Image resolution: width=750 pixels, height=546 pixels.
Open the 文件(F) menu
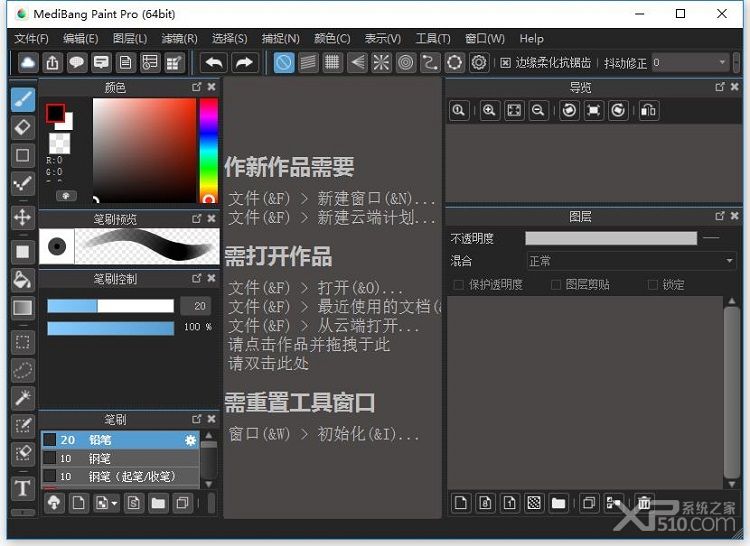[x=31, y=39]
